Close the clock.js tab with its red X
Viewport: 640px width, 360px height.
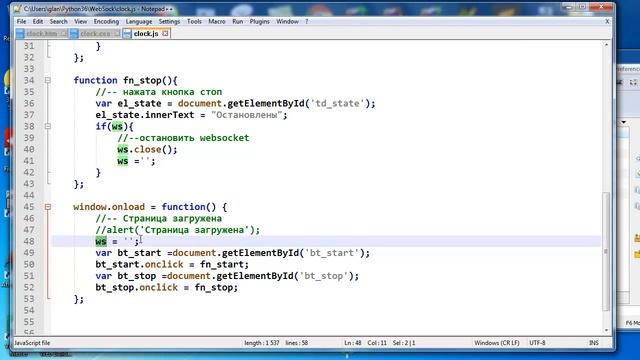coord(165,33)
